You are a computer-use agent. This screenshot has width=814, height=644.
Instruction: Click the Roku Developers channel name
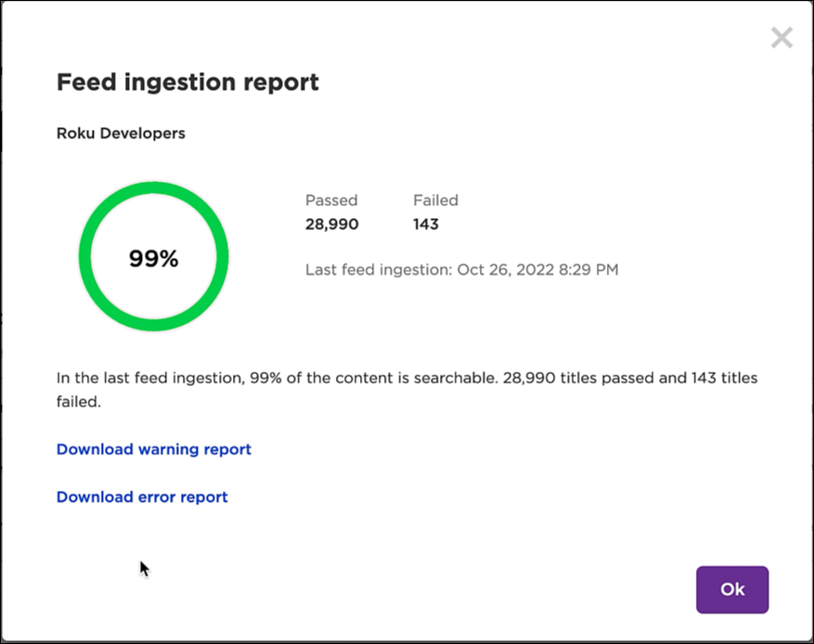coord(121,134)
